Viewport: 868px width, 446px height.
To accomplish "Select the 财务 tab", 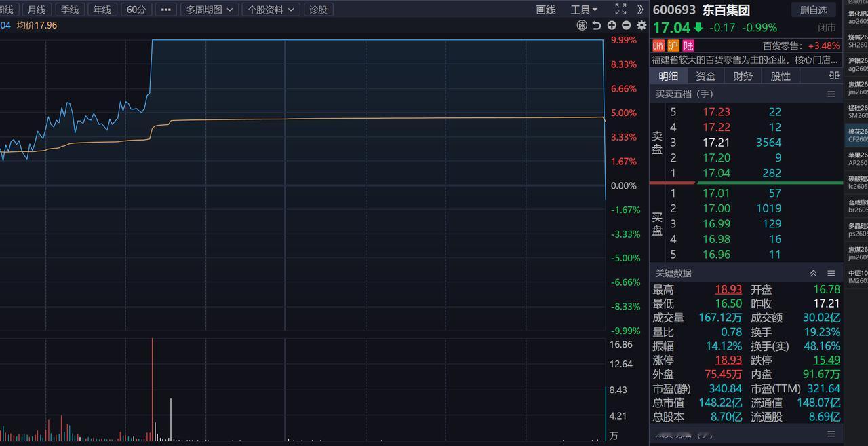I will click(743, 76).
